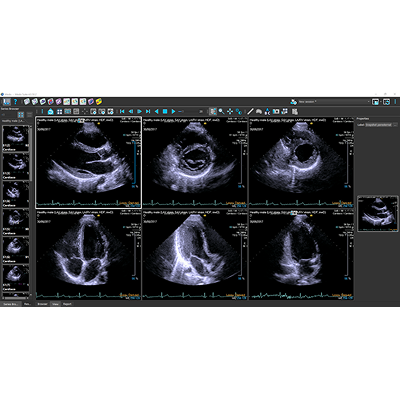
Task: Click the camera snapshot icon
Action: [x=276, y=111]
